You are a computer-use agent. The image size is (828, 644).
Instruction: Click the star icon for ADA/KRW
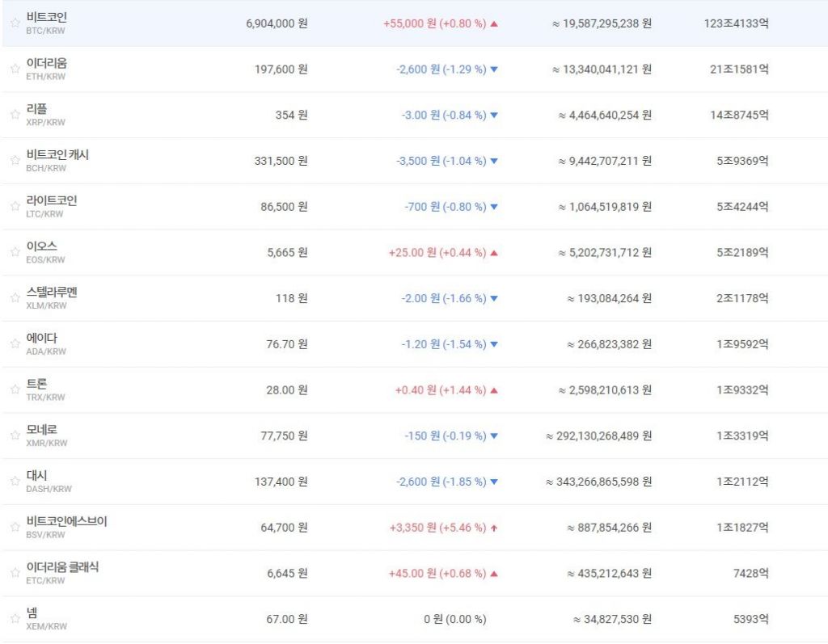[15, 344]
